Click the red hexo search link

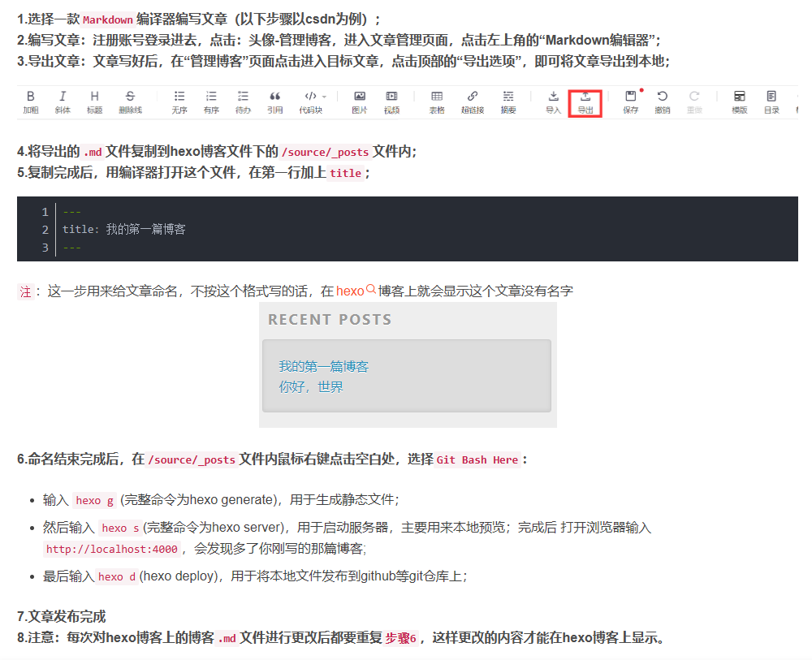[x=350, y=291]
